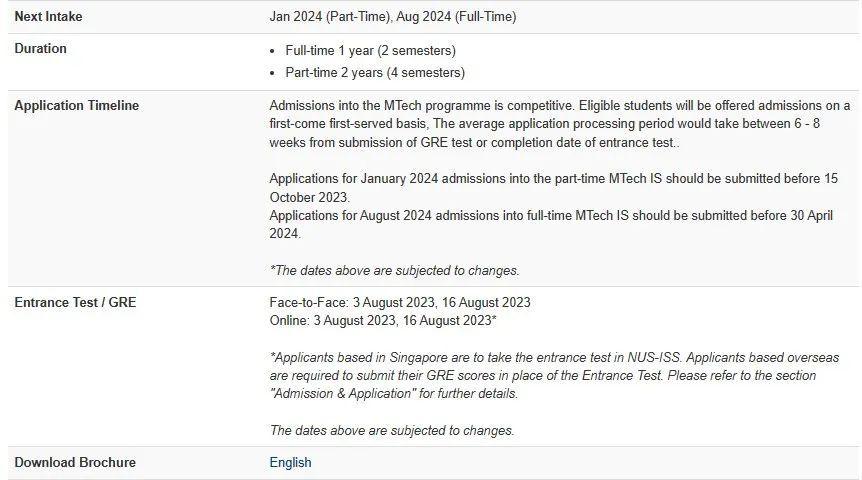Select the Online test dates line
862x480 pixels.
coord(383,320)
